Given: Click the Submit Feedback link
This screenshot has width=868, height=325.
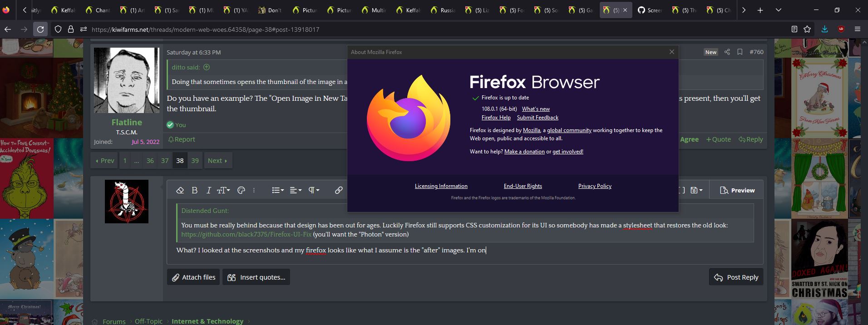Looking at the screenshot, I should pos(538,118).
